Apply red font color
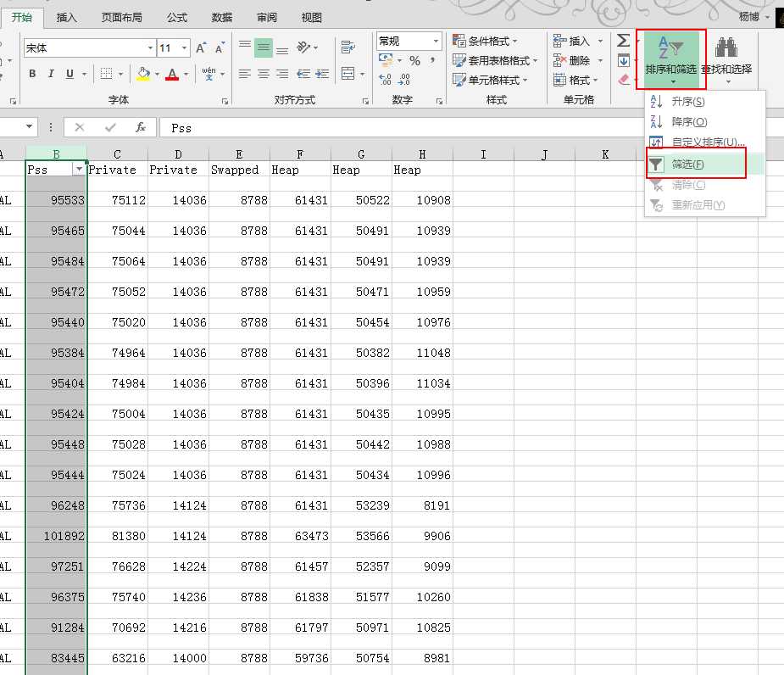The width and height of the screenshot is (784, 675). (172, 74)
